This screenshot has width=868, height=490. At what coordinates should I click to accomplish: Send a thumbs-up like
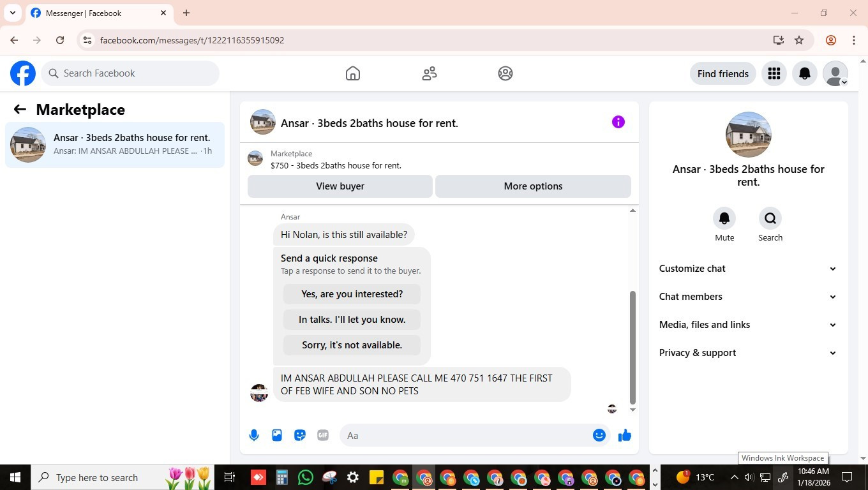tap(625, 435)
